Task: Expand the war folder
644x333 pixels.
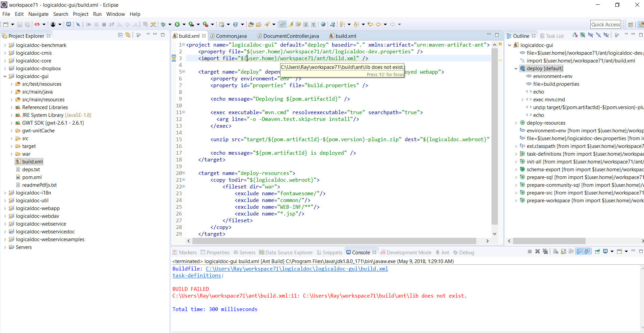Action: (x=11, y=154)
